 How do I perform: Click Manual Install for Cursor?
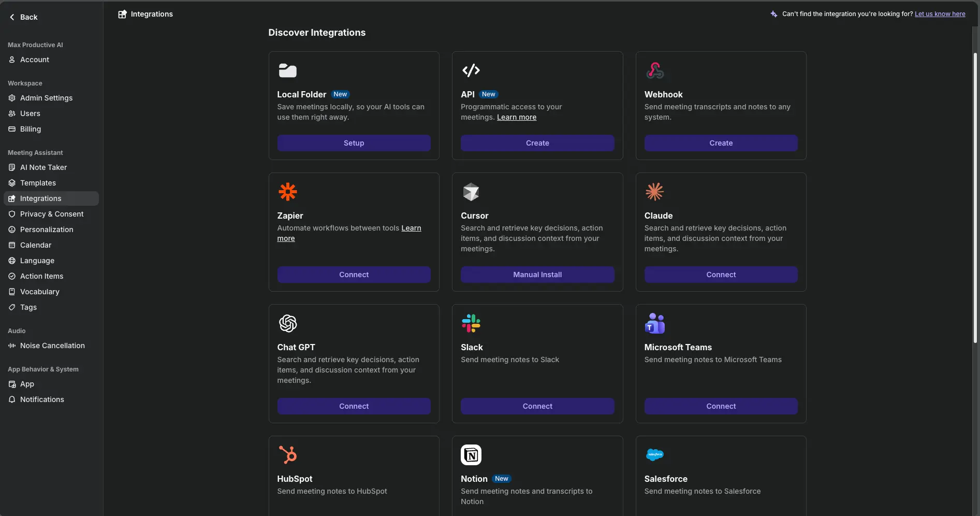click(x=537, y=275)
